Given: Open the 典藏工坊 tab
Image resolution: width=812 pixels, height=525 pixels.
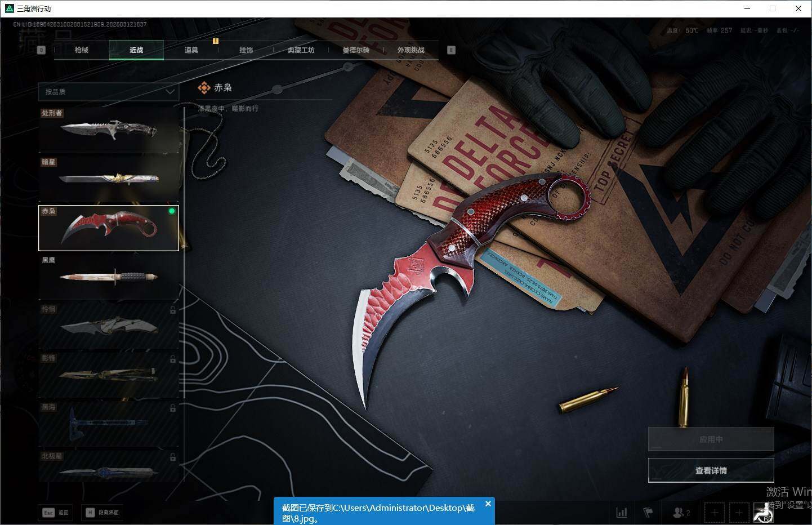Looking at the screenshot, I should pyautogui.click(x=301, y=50).
